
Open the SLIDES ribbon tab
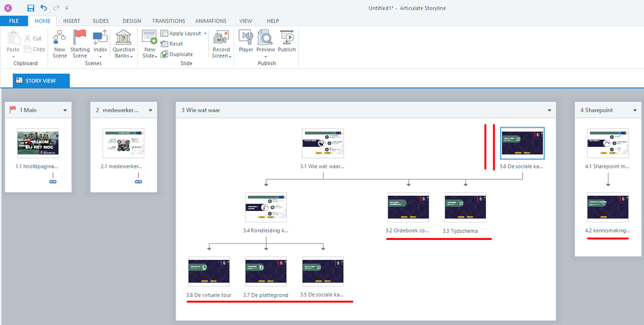tap(101, 21)
